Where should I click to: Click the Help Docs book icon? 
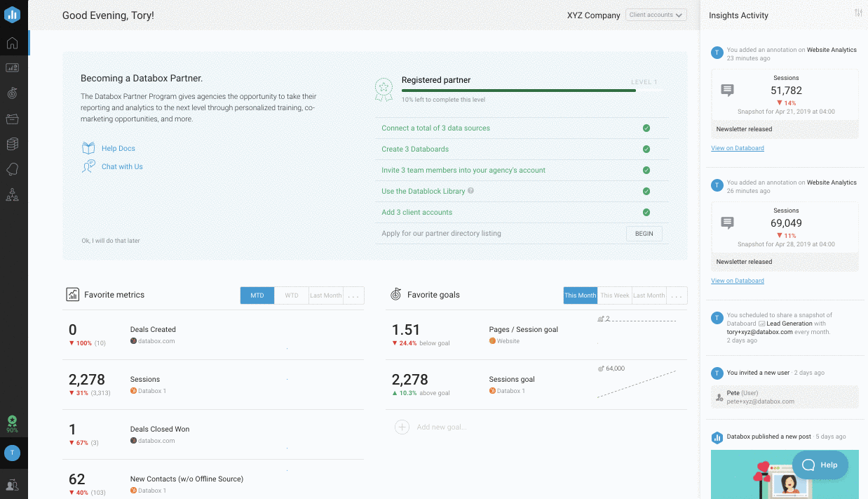tap(88, 148)
